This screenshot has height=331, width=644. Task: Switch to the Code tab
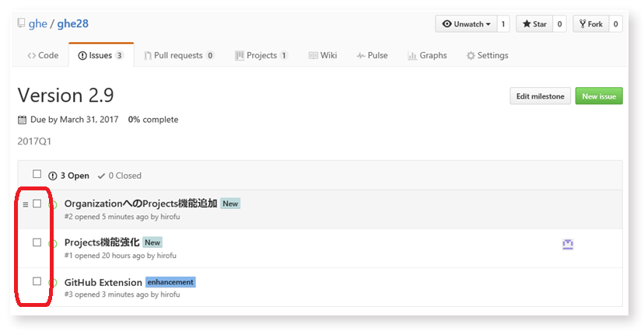43,55
